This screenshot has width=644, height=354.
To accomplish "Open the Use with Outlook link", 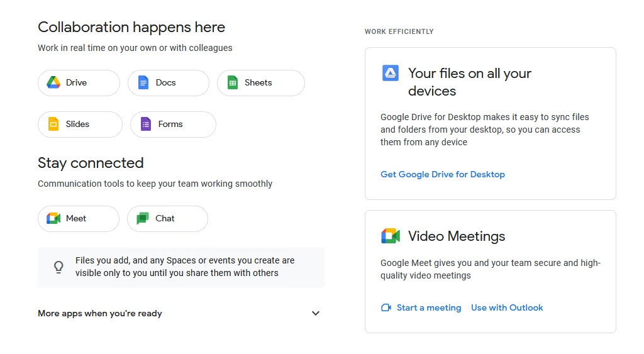I will point(507,307).
